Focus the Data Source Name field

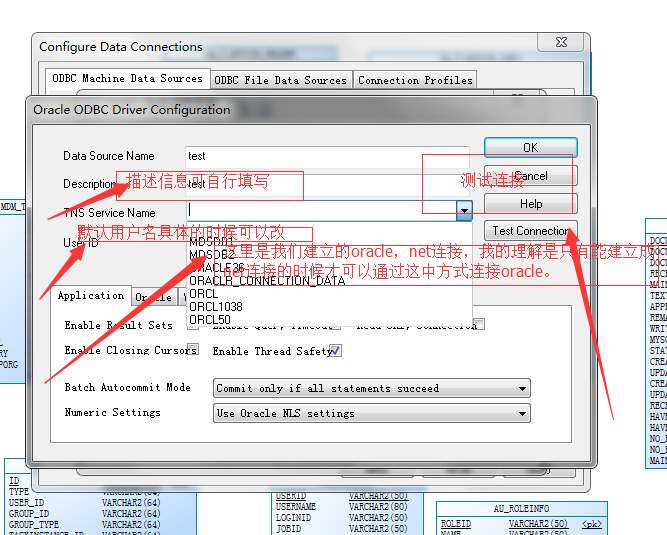(328, 157)
